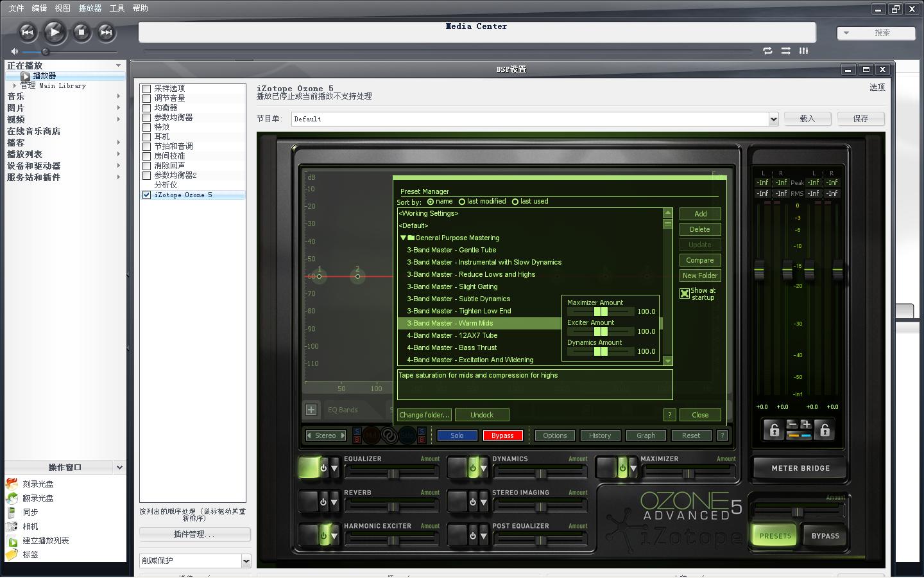The height and width of the screenshot is (578, 924).
Task: Open the search box dropdown arrow
Action: pos(846,33)
